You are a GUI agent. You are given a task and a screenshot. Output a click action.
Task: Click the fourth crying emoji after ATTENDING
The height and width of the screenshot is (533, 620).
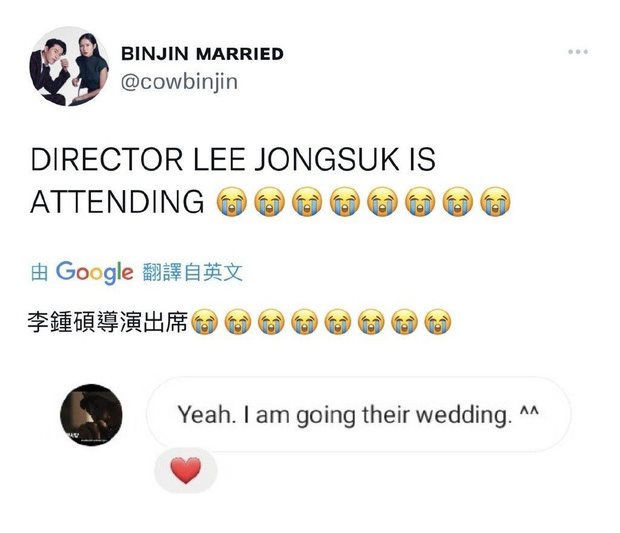[x=344, y=202]
